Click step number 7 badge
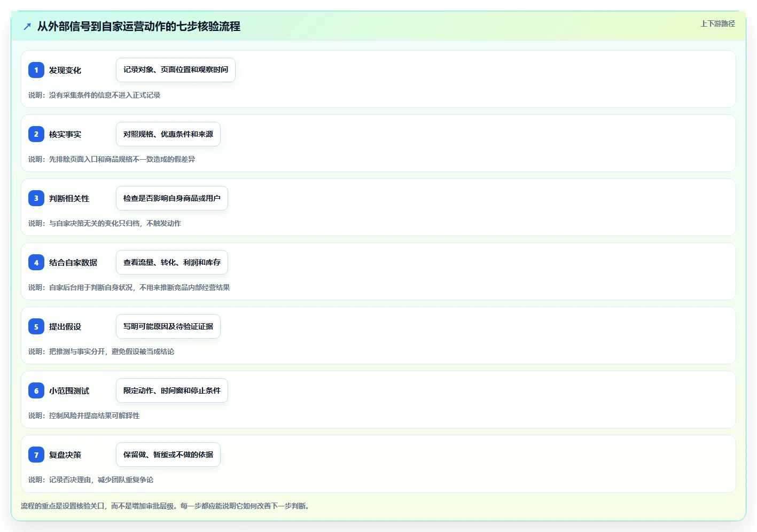The width and height of the screenshot is (757, 532). (x=36, y=455)
